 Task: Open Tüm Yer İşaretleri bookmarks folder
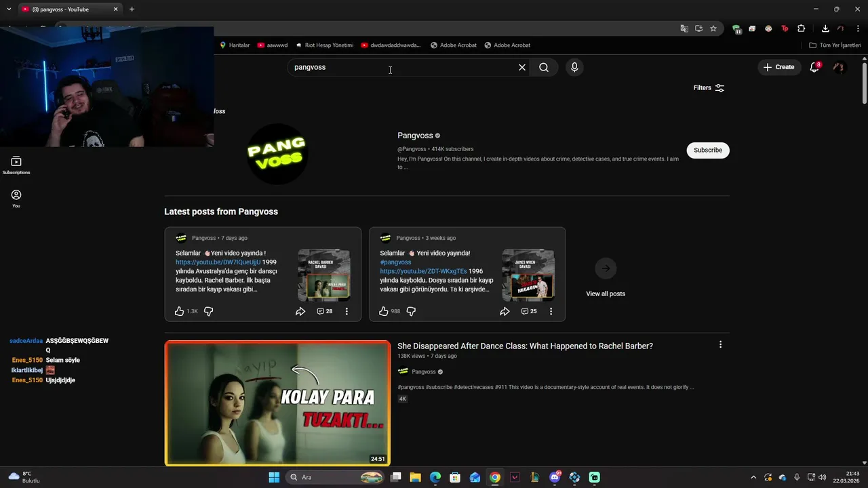(835, 45)
